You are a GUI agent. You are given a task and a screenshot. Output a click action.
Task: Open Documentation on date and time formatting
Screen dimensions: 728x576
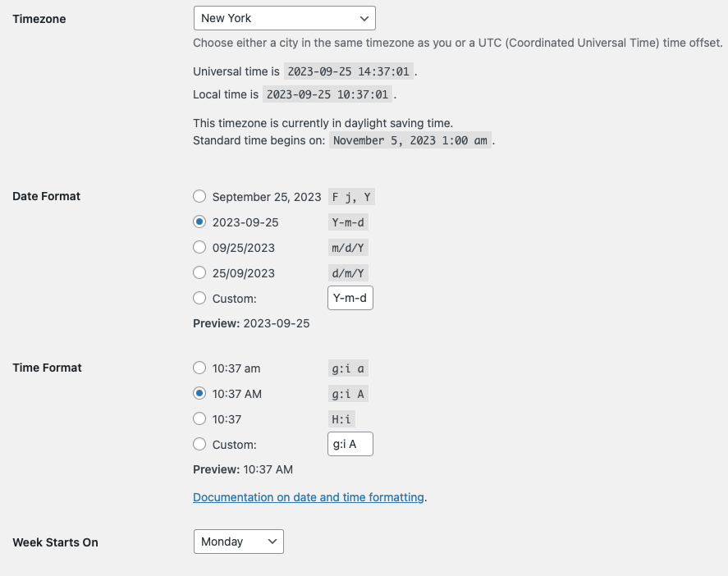(309, 497)
